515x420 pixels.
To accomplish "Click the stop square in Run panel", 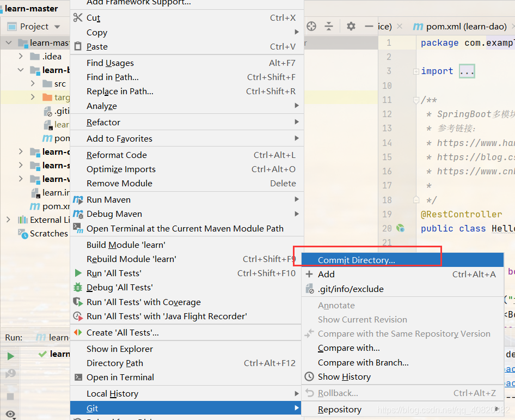I will (x=10, y=397).
